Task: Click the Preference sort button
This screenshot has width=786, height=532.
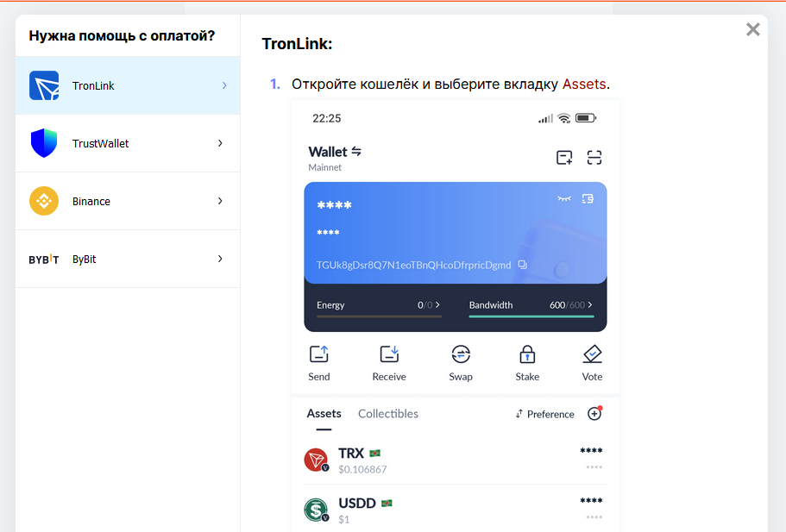Action: click(x=545, y=414)
